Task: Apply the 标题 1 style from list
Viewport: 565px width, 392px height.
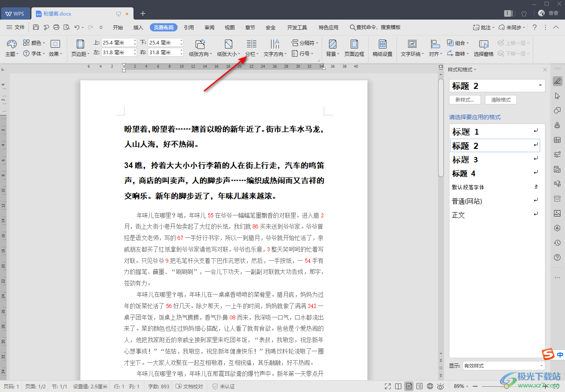Action: pos(495,132)
